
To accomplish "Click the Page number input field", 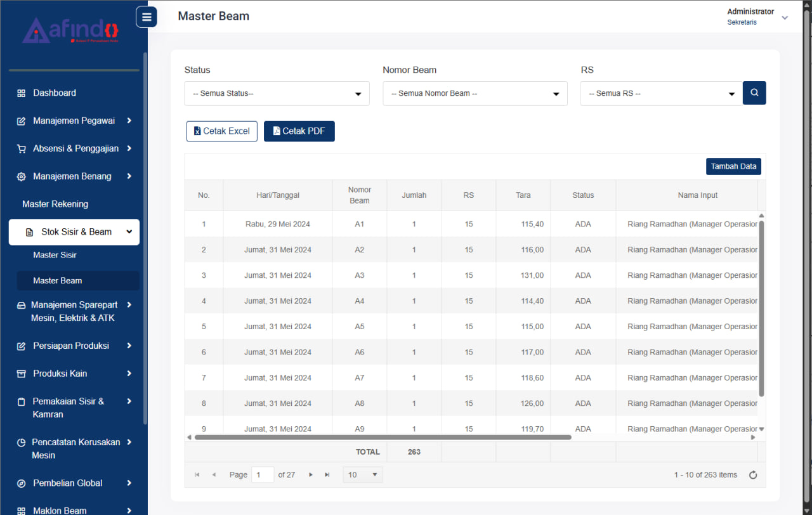I will (x=263, y=474).
